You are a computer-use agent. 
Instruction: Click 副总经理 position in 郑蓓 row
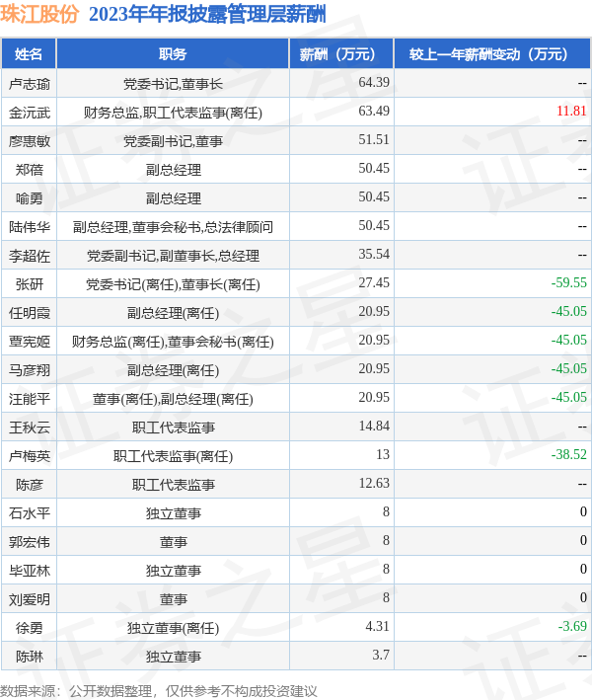coord(173,170)
